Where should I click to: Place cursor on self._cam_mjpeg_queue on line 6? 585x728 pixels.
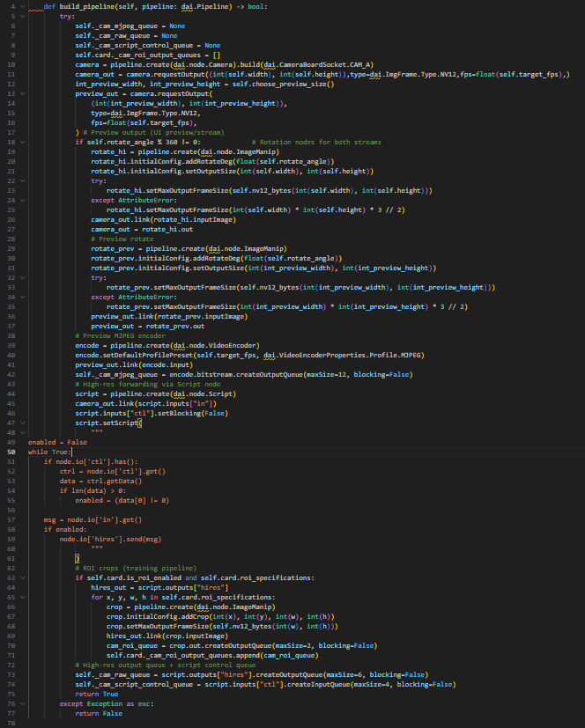pyautogui.click(x=116, y=26)
